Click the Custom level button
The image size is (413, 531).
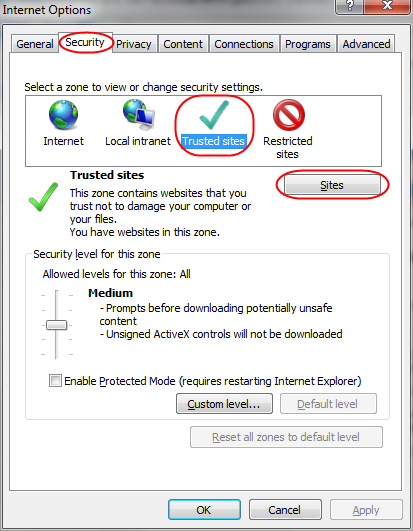click(224, 404)
